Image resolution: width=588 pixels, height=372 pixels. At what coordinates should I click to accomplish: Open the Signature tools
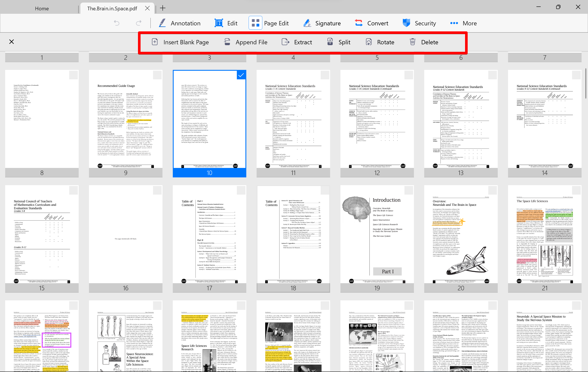point(322,23)
